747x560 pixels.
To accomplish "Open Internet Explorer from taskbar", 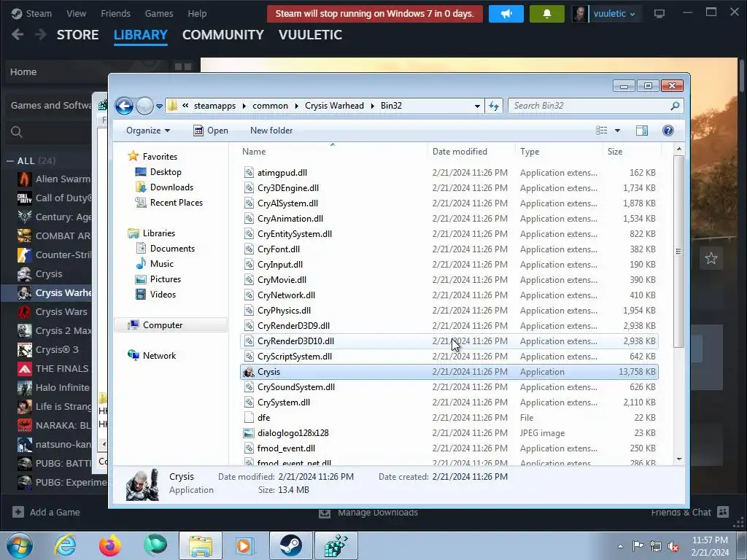I will 65,545.
